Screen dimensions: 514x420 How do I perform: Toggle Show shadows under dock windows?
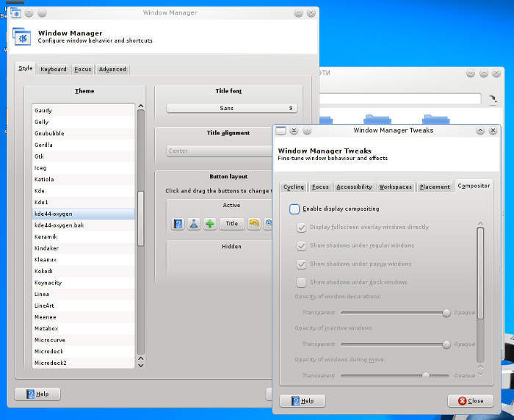(301, 282)
